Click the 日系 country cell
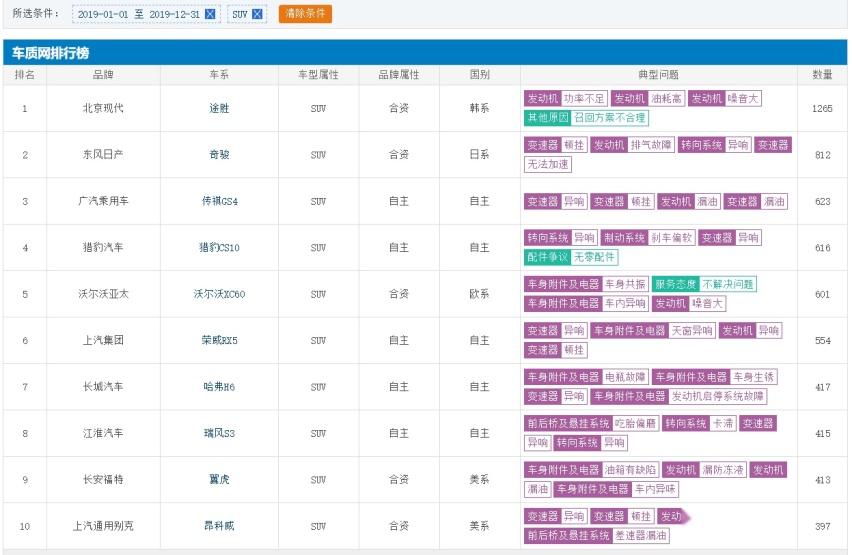Image resolution: width=852 pixels, height=555 pixels. [479, 154]
